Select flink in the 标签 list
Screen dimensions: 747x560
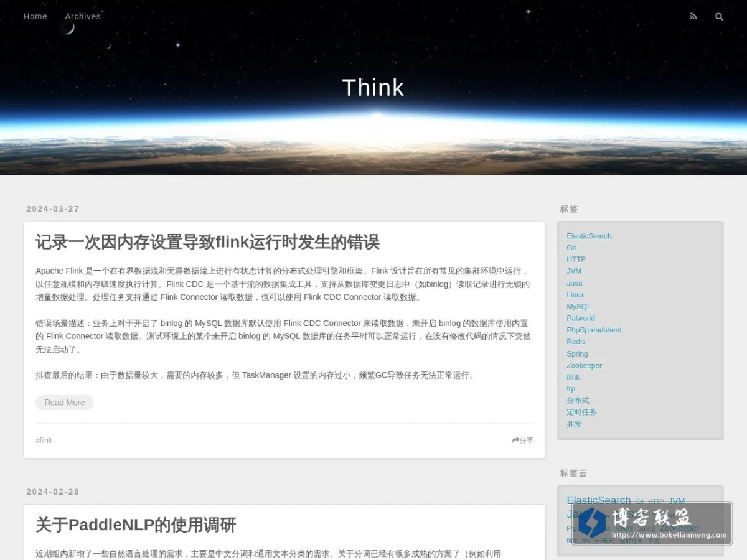pyautogui.click(x=573, y=377)
